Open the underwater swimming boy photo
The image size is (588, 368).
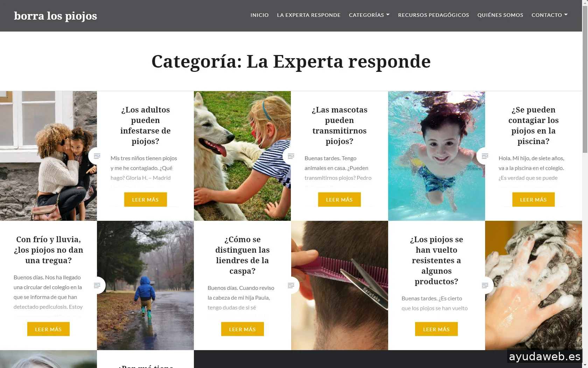(436, 156)
